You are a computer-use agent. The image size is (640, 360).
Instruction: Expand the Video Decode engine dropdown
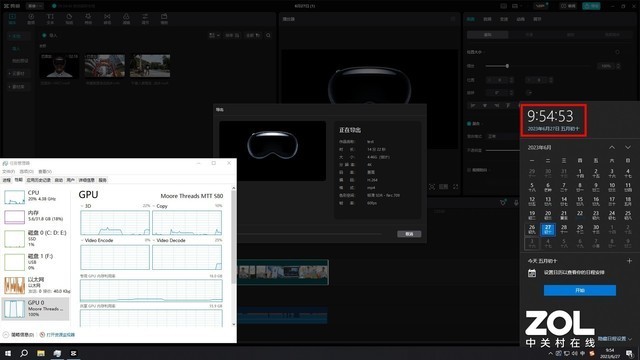point(154,240)
